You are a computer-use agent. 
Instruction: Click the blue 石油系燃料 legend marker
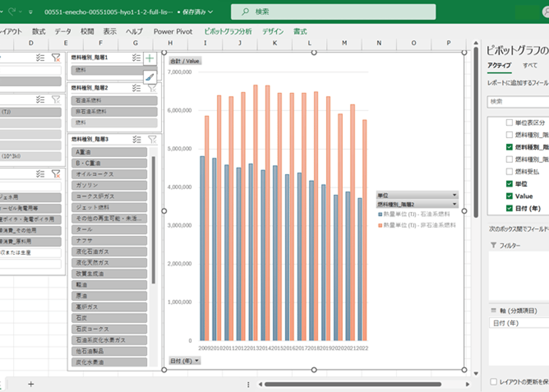pyautogui.click(x=380, y=214)
